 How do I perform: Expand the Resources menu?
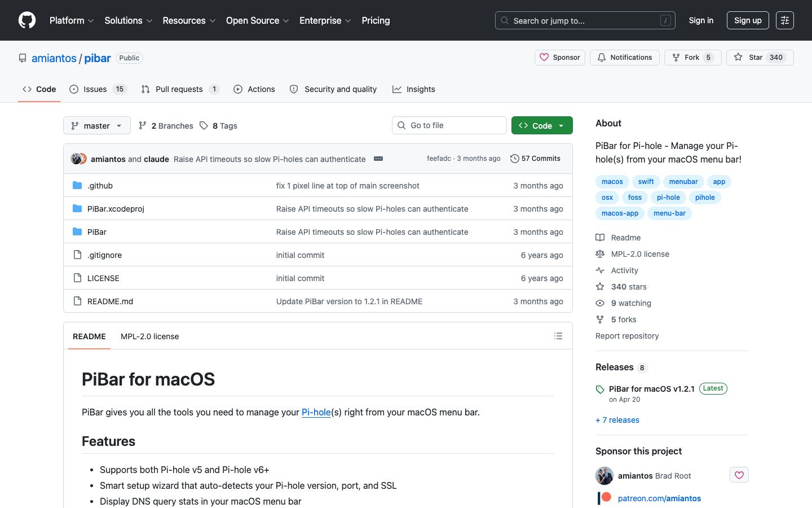189,20
